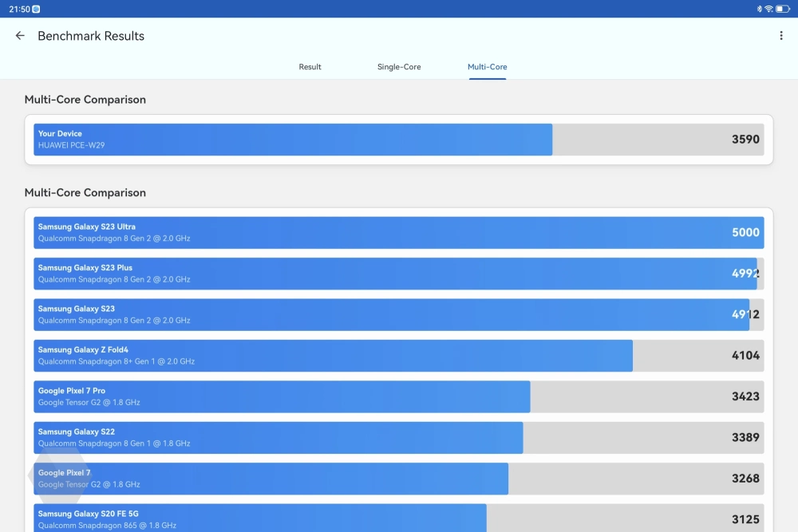Tap the Your Device HUAWEI PCE-W29 bar
Screen dimensions: 798x532
pyautogui.click(x=293, y=140)
